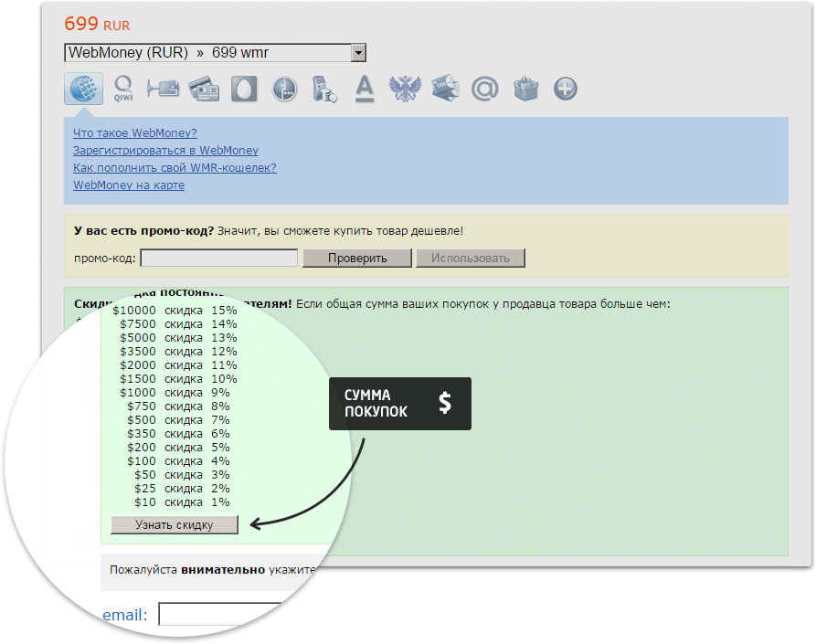Click the "$3500 скидка 12%" row
Image resolution: width=816 pixels, height=644 pixels.
point(178,352)
